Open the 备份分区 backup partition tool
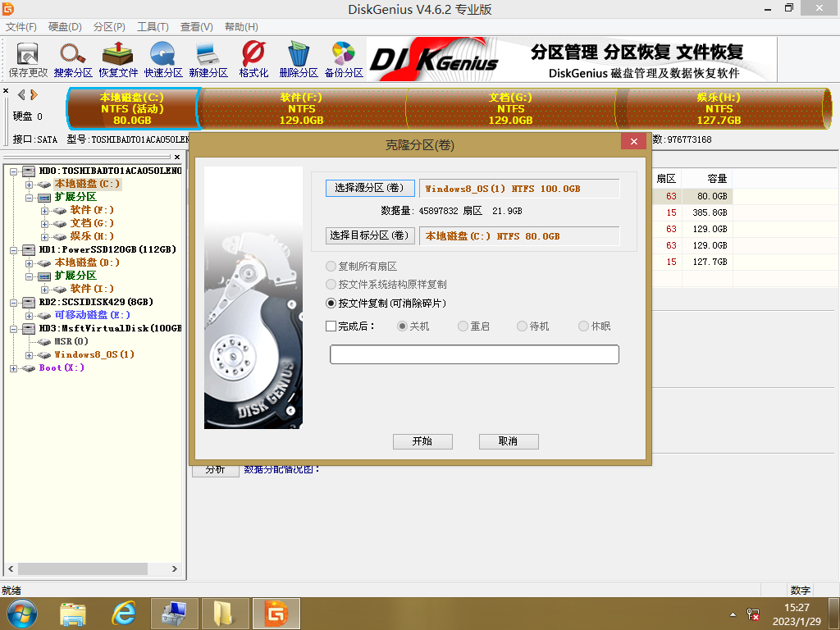Screen dimensions: 840x630 344,59
